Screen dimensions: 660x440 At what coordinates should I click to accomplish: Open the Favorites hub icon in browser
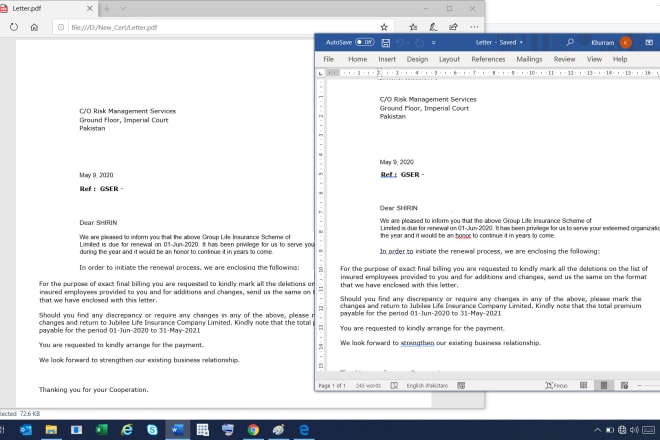point(413,27)
